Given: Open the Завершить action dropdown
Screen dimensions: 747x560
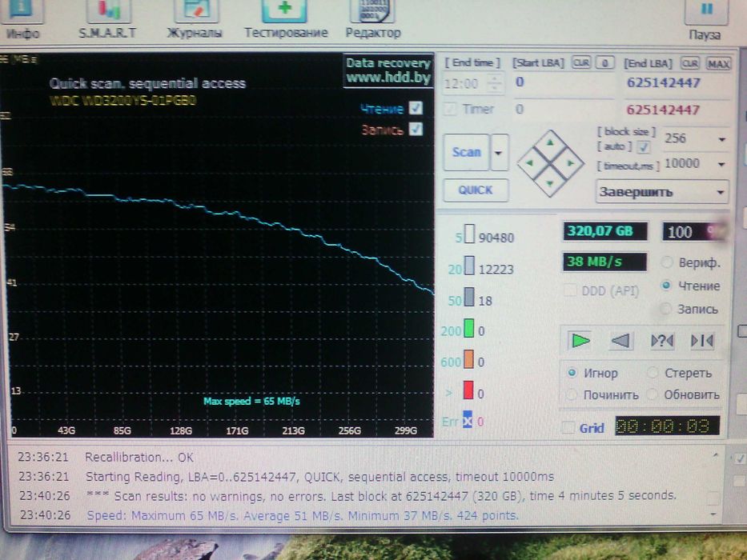Looking at the screenshot, I should point(662,192).
